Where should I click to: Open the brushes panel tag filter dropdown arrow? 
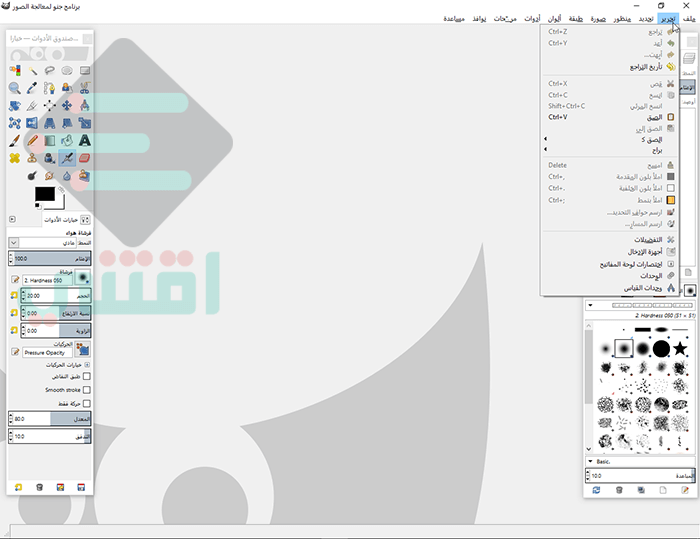[590, 305]
